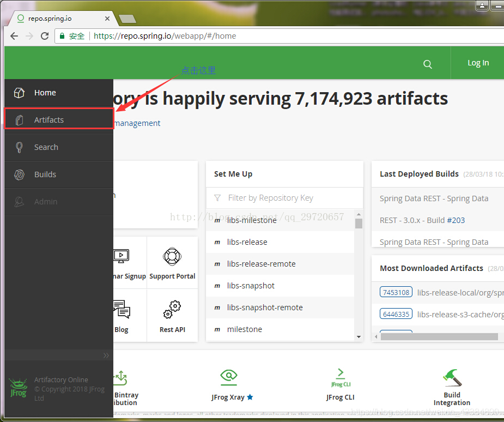Open libs-release-s3-cache/org artifact entry

point(460,315)
